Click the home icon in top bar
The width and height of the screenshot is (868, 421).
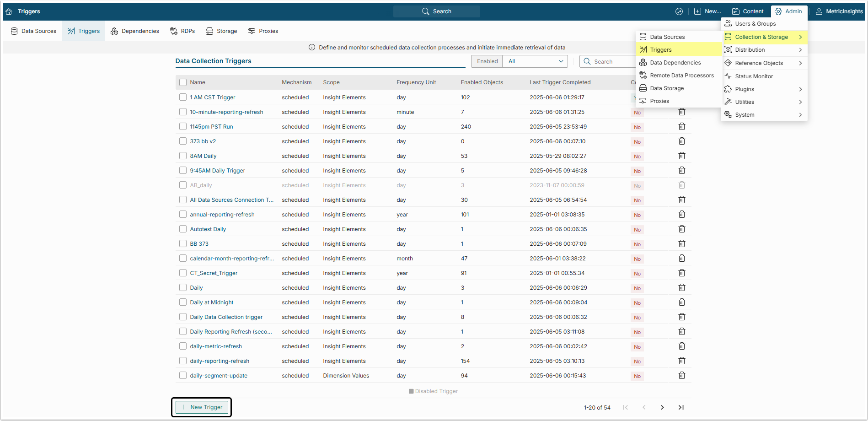(x=9, y=11)
